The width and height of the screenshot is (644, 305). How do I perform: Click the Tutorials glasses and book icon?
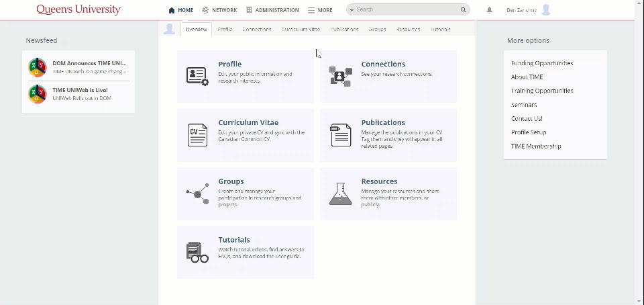[x=197, y=252]
